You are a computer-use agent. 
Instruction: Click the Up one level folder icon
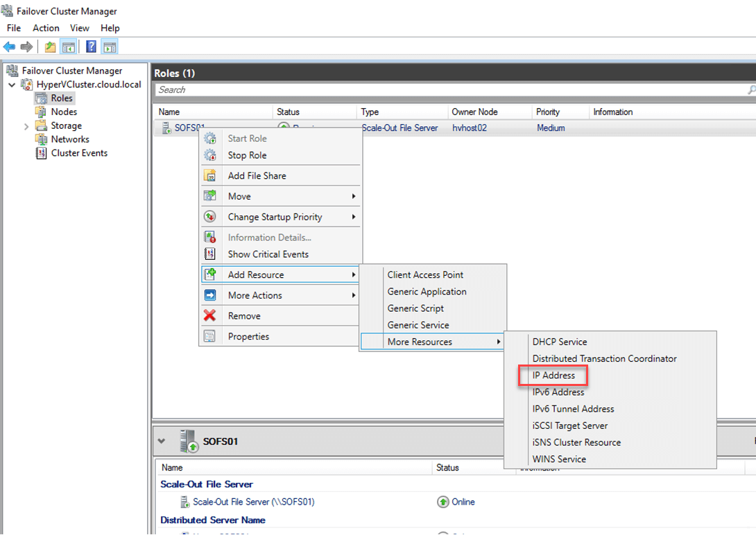coord(50,46)
